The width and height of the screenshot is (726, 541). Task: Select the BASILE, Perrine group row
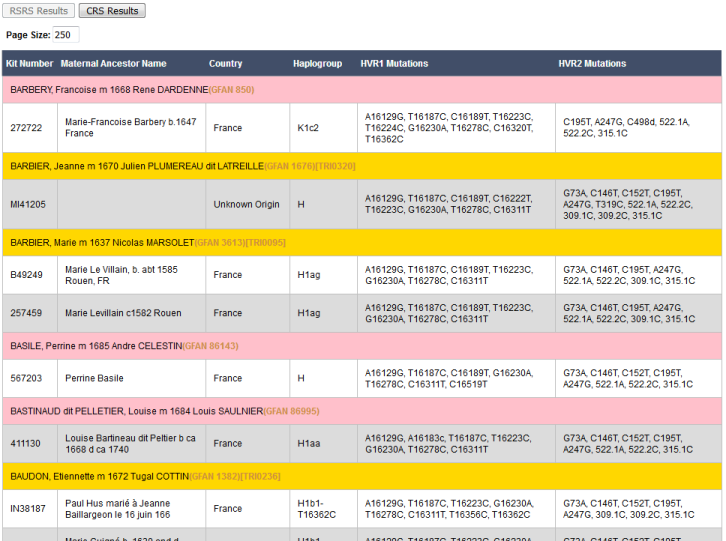pyautogui.click(x=362, y=346)
